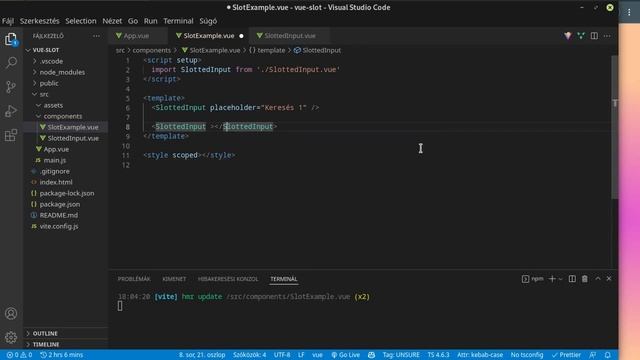Click Prettier status bar item
Screen dimensions: 640x360
[566, 355]
